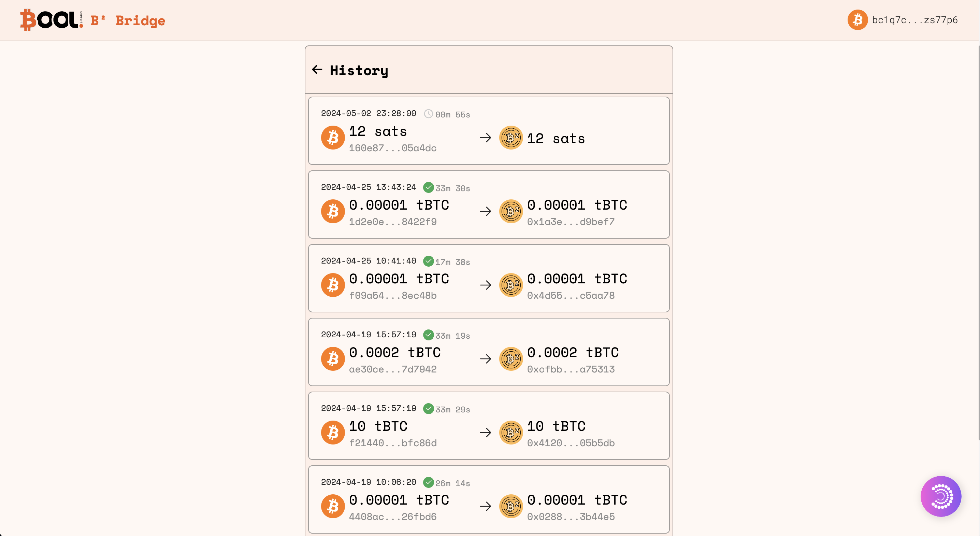Open source transaction hash 160e87...05a4dc
Screen dimensions: 980x536
point(393,148)
